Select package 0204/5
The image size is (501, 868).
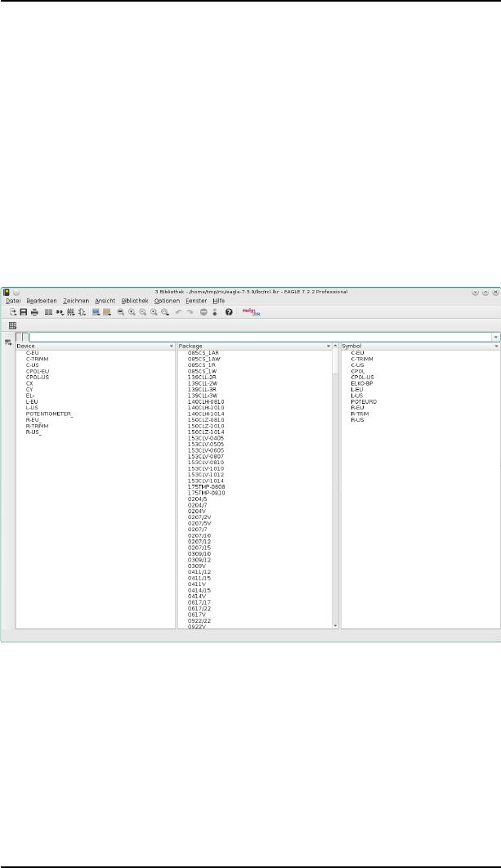tap(197, 499)
